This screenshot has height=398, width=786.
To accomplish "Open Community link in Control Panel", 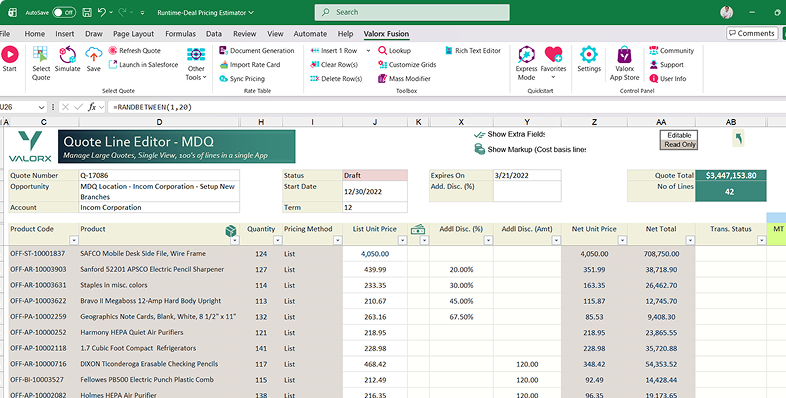I will point(671,51).
